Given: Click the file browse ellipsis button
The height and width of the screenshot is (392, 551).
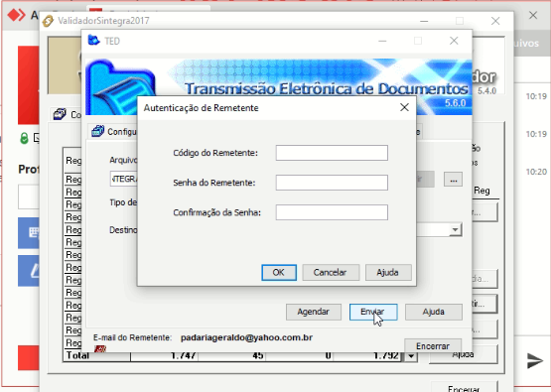Looking at the screenshot, I should tap(454, 180).
